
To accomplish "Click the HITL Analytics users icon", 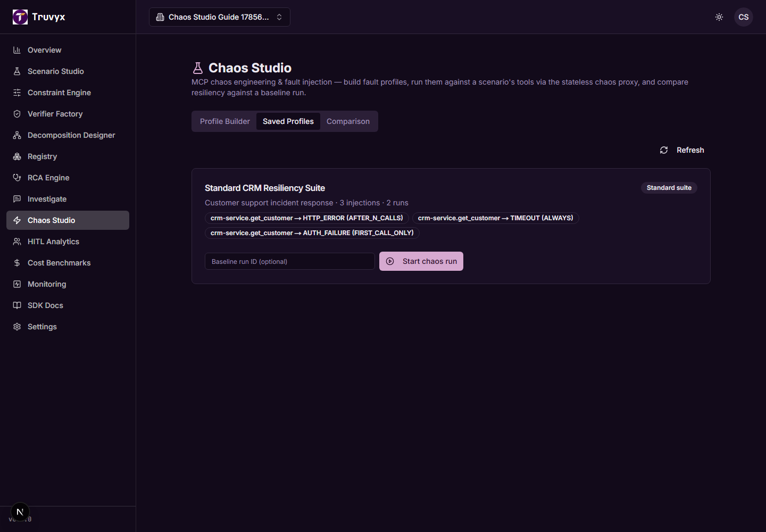I will click(x=17, y=242).
